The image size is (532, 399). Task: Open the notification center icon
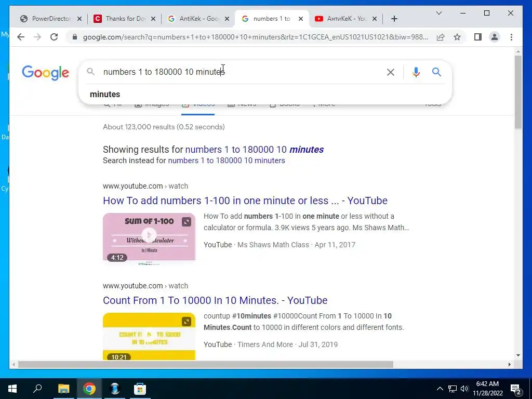[x=516, y=389]
